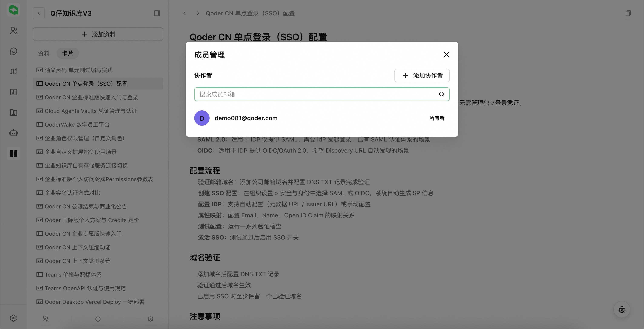Navigate back with the document header left chevron

(x=184, y=13)
